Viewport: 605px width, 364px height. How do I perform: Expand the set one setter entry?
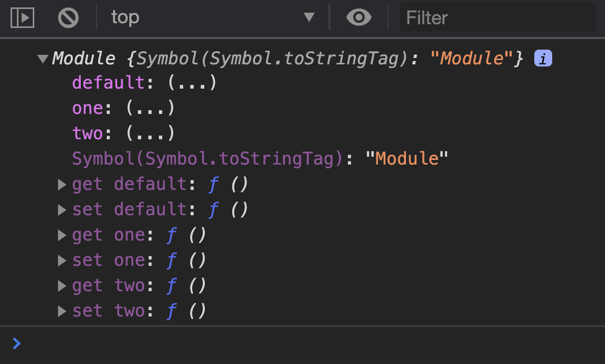[61, 261]
